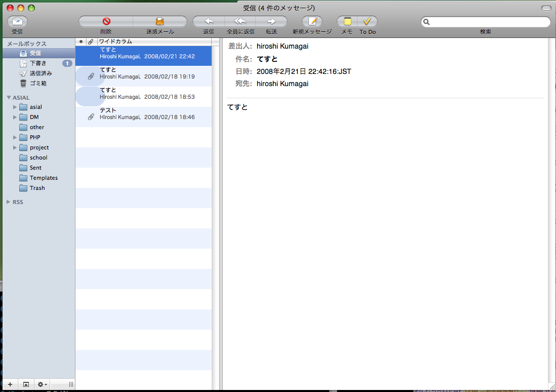Open the action gear menu at bottom
Viewport: 556px width, 392px height.
[x=42, y=385]
